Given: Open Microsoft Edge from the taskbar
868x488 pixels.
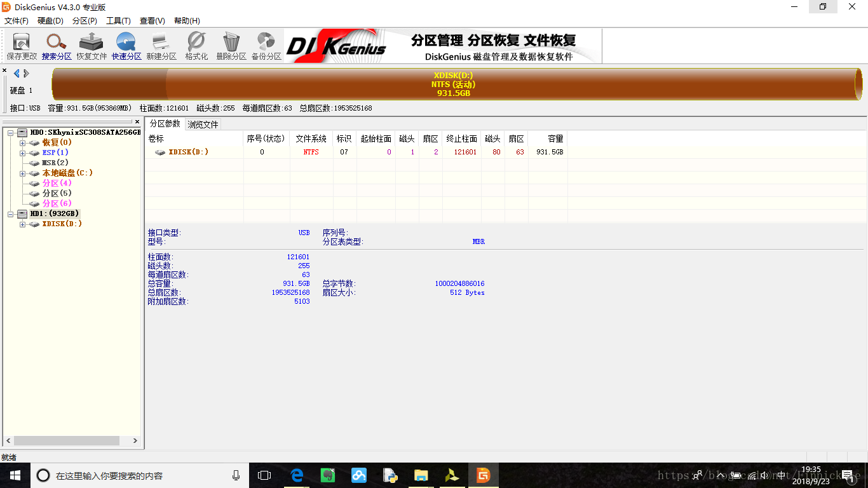Looking at the screenshot, I should tap(297, 475).
